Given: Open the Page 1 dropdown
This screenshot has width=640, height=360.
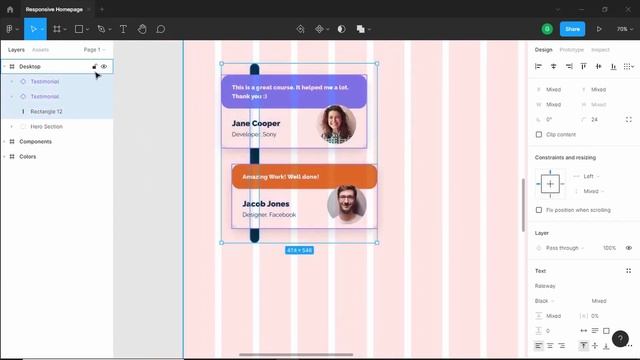Looking at the screenshot, I should pos(94,50).
